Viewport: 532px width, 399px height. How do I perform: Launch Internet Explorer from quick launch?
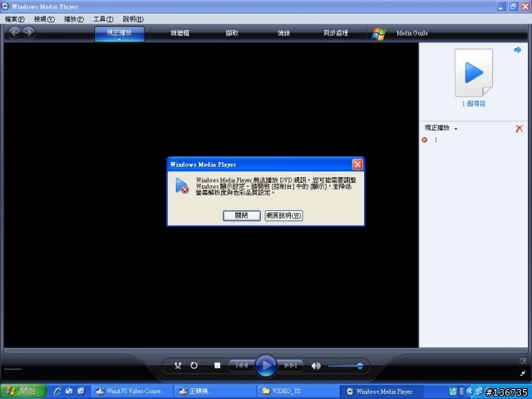[x=57, y=392]
